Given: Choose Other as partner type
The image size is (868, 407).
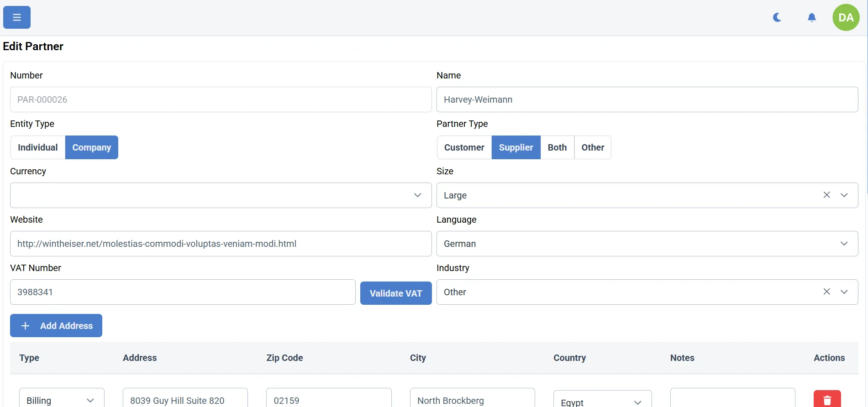Looking at the screenshot, I should point(593,147).
